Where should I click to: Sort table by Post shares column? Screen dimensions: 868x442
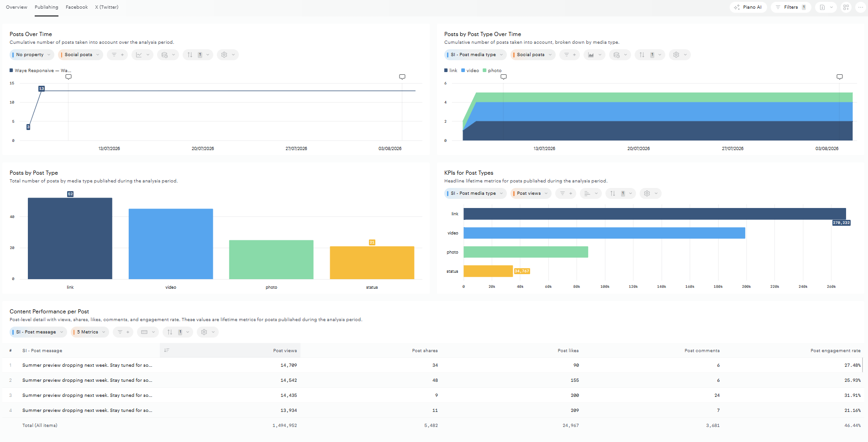[425, 351]
